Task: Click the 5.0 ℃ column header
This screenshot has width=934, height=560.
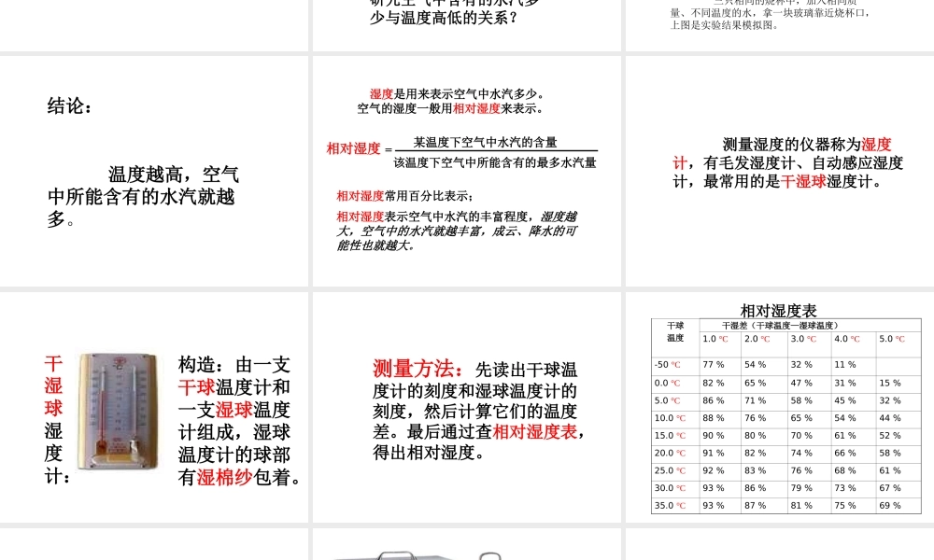Action: pos(892,339)
